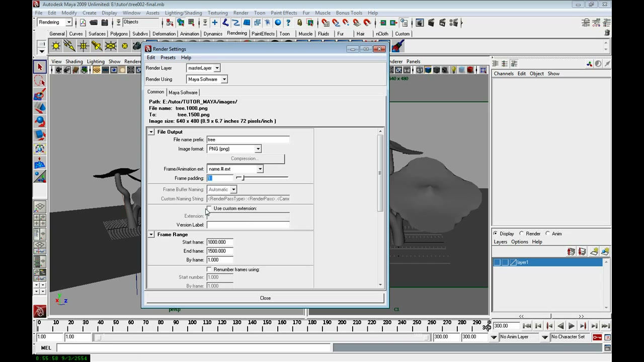Create a directional light from shelf
The width and height of the screenshot is (644, 362).
tap(69, 46)
